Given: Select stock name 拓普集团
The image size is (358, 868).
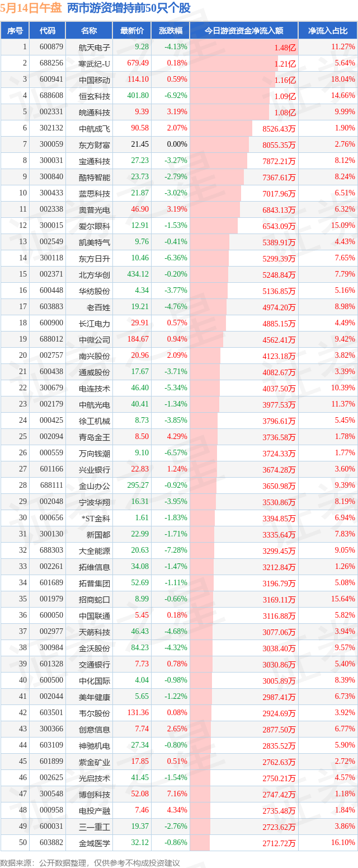Looking at the screenshot, I should point(95,583).
